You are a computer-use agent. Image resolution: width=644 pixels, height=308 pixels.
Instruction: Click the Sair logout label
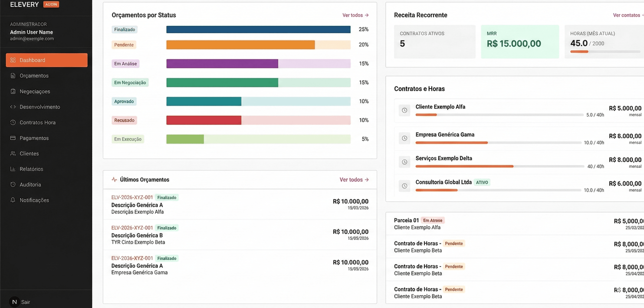tap(26, 302)
